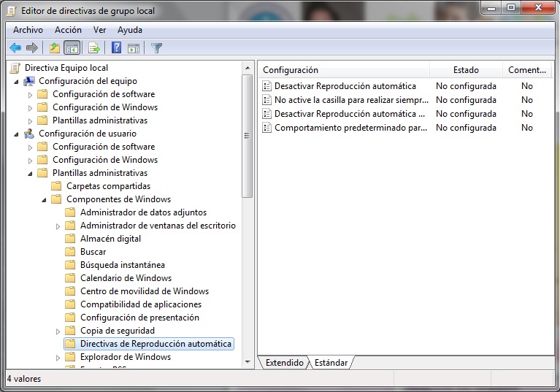This screenshot has width=560, height=392.
Task: Expand the Explorador de Windows node
Action: [x=58, y=358]
